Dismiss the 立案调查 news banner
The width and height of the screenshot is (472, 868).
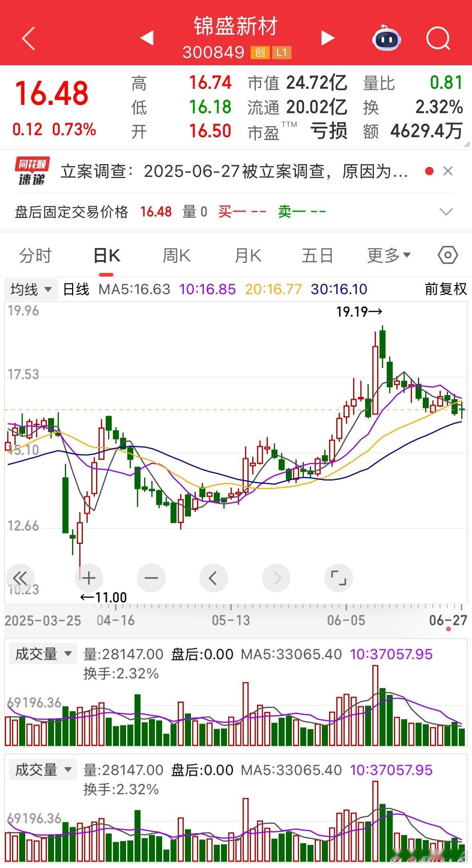[x=448, y=171]
